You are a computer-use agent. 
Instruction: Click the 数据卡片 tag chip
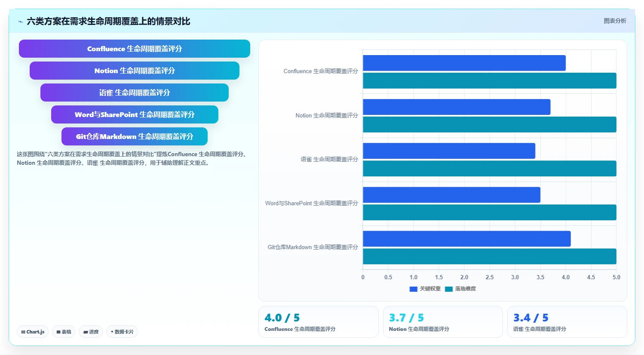coord(122,332)
